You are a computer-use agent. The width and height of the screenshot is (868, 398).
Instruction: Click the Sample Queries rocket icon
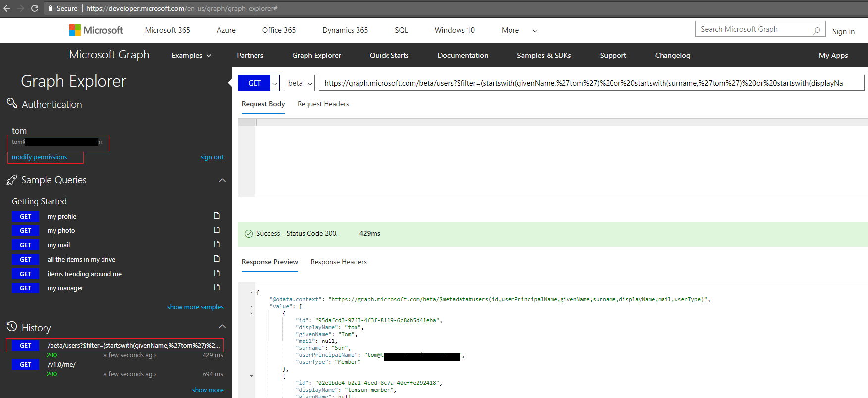12,180
